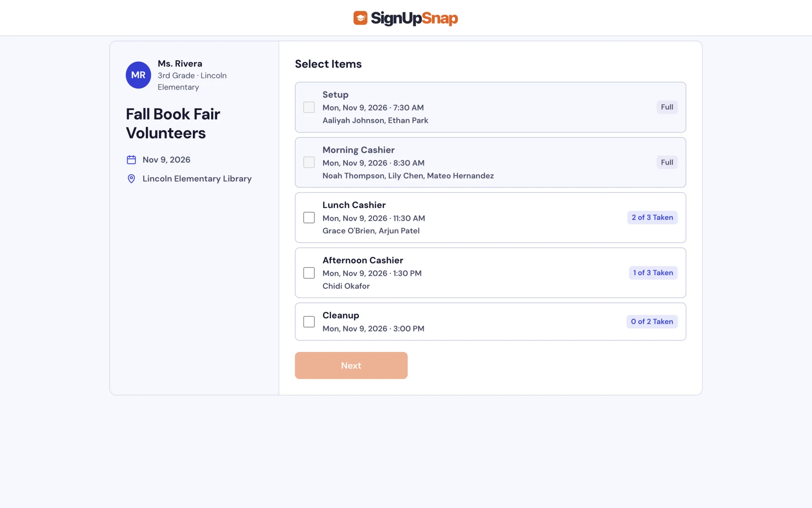Click the Select Items heading

click(328, 64)
